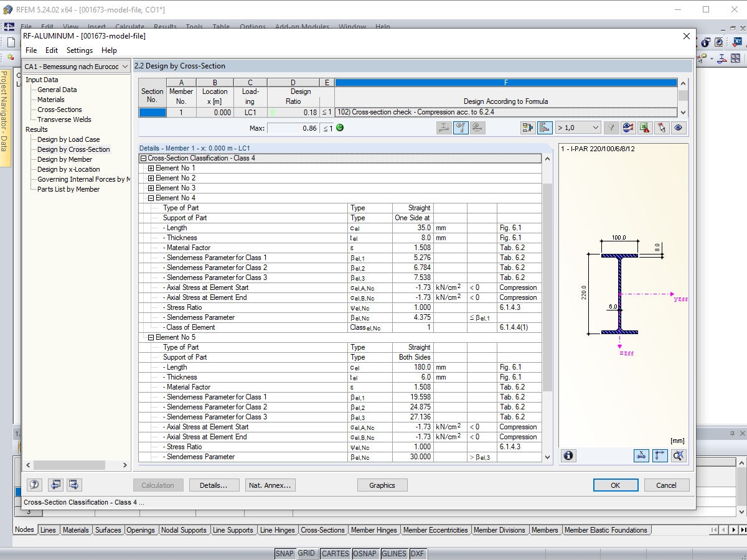
Task: Click the Cancel button
Action: point(666,485)
